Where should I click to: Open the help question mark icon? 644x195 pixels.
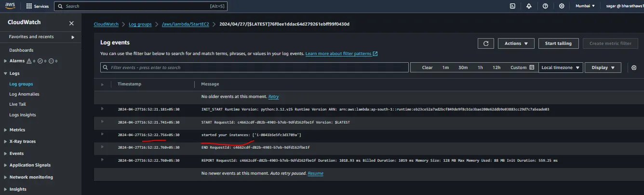point(545,6)
